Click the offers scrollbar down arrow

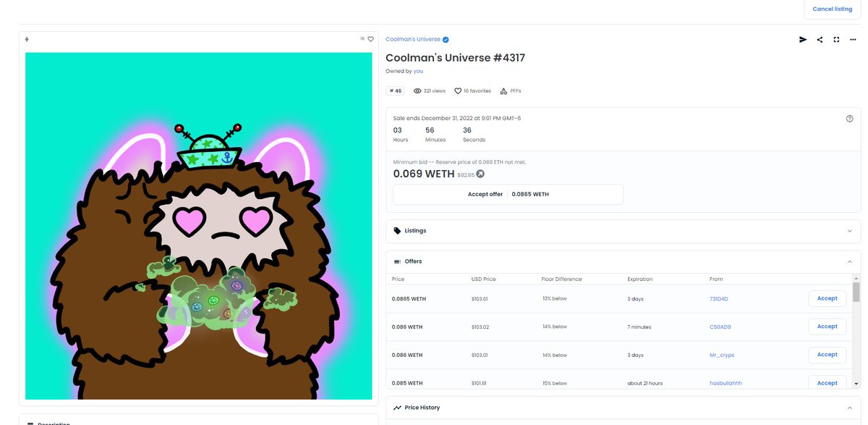[x=856, y=383]
